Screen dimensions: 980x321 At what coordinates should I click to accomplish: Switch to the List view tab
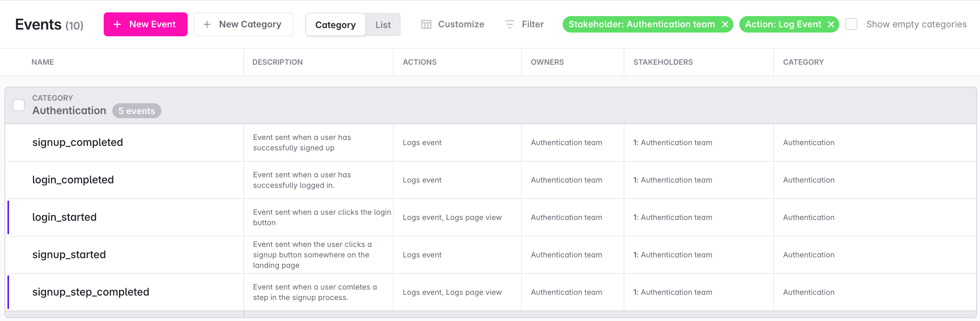(383, 25)
